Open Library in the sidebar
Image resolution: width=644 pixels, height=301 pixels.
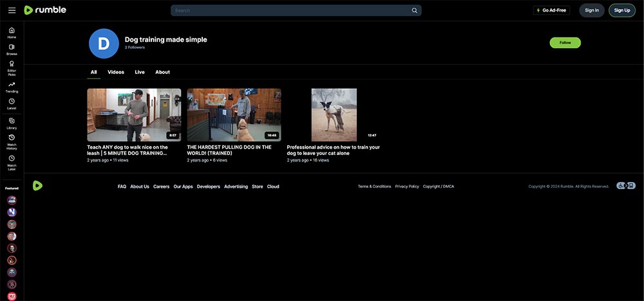click(x=12, y=123)
